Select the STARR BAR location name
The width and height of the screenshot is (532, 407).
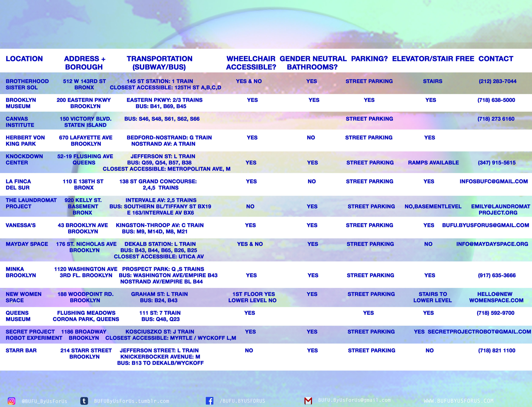coord(21,350)
